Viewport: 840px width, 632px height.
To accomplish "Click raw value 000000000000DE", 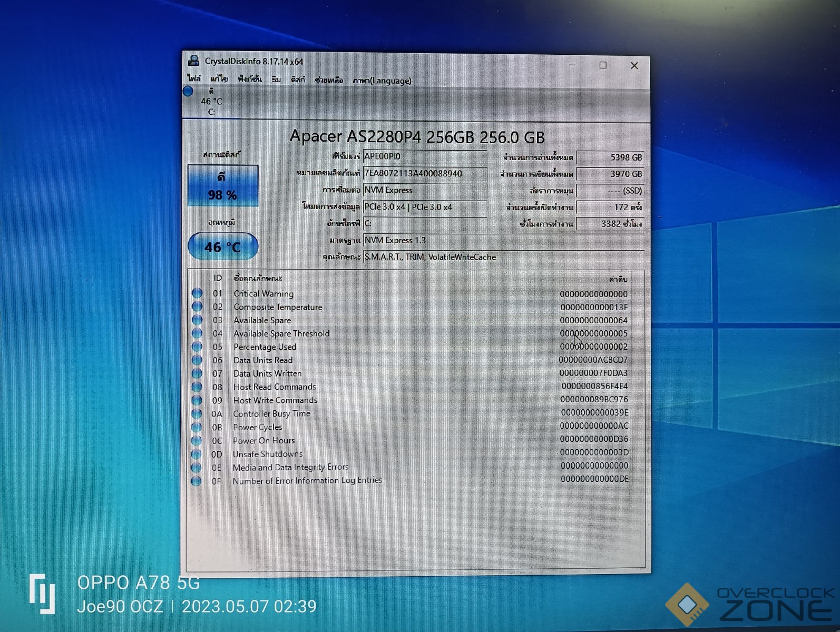I will tap(594, 479).
